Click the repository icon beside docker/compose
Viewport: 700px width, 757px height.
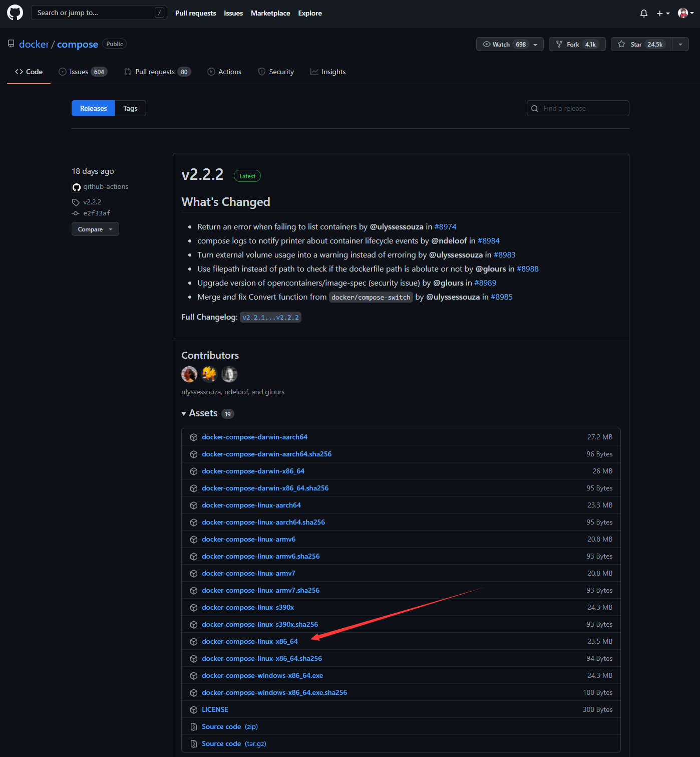(x=11, y=44)
